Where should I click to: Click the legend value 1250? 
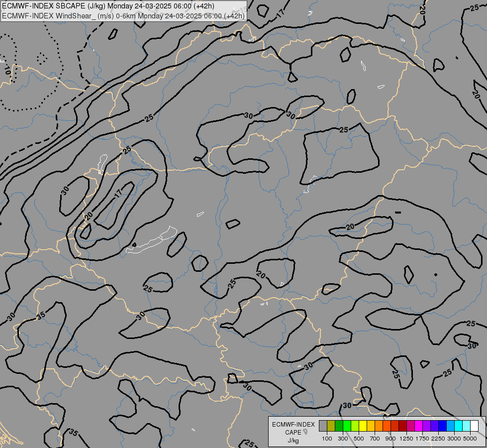click(x=406, y=439)
